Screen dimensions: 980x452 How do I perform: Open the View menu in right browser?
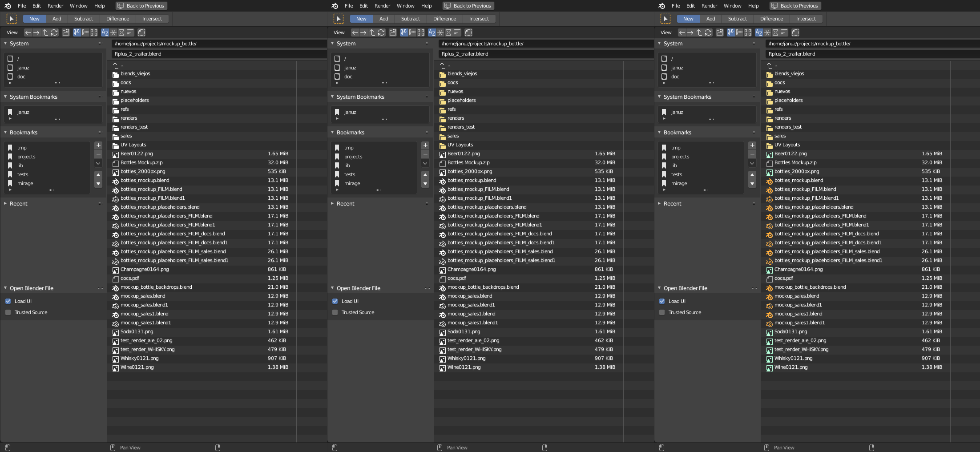pyautogui.click(x=666, y=32)
